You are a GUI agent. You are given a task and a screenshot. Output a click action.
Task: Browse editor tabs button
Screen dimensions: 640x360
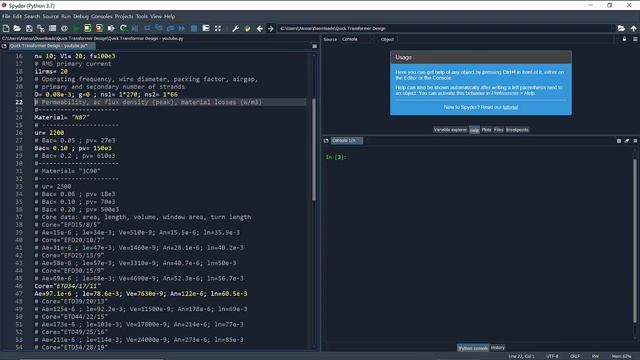[4, 46]
